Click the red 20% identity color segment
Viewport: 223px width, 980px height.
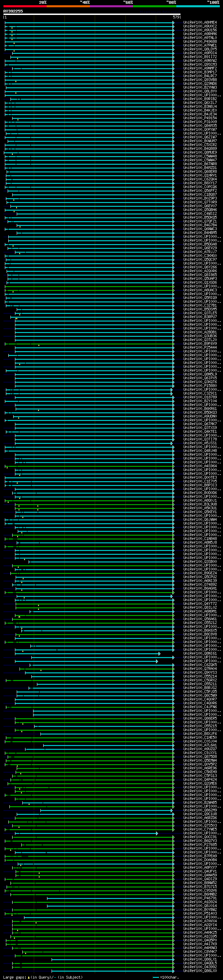[25, 6]
